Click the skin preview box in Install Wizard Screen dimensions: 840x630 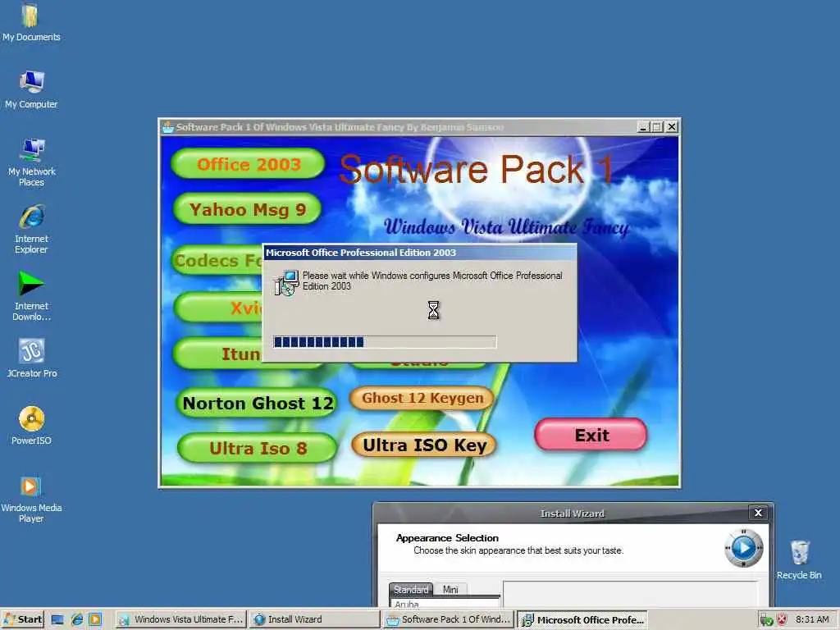(x=631, y=594)
